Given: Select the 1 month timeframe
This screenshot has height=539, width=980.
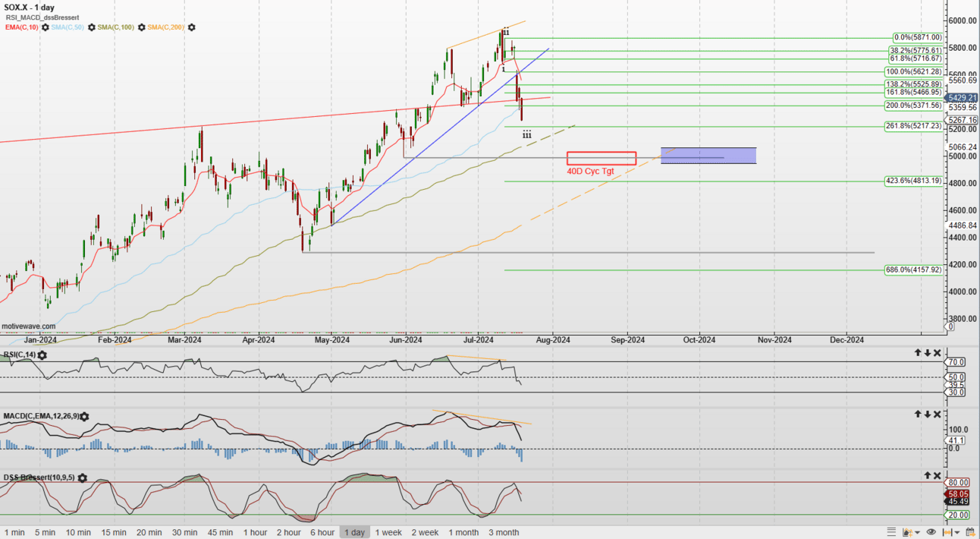Looking at the screenshot, I should tap(463, 532).
